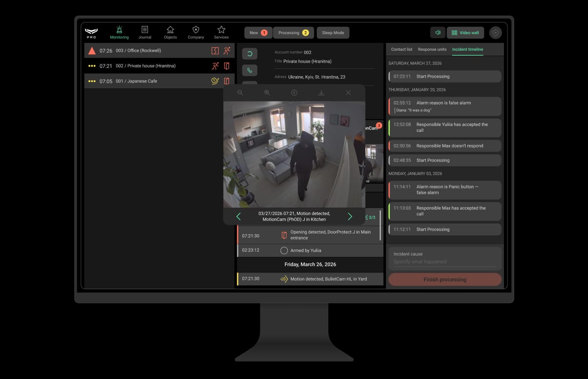Click the circle icon beside Armed by Yuliia
The image size is (588, 379).
click(284, 251)
